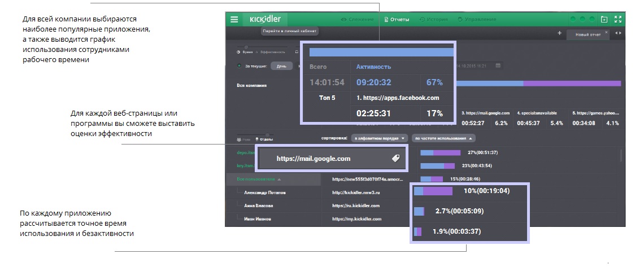Click the add-window icon beside fullscreen
The height and width of the screenshot is (267, 644).
[x=604, y=19]
